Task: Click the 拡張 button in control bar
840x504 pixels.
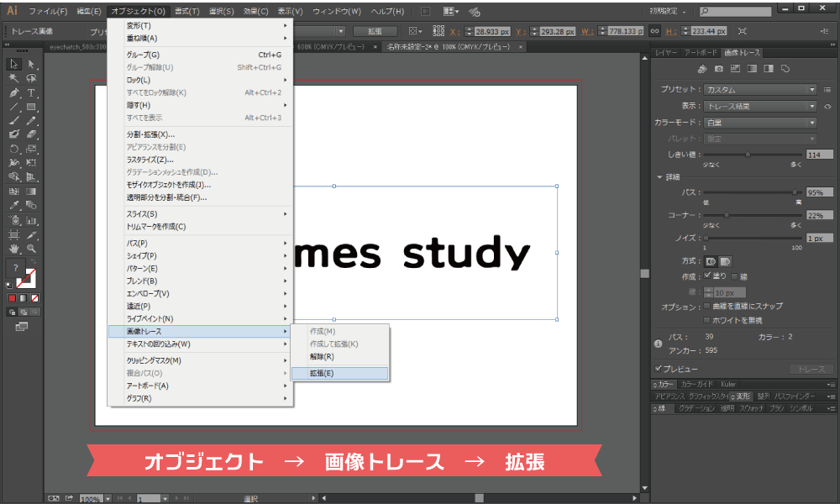Action: 375,31
